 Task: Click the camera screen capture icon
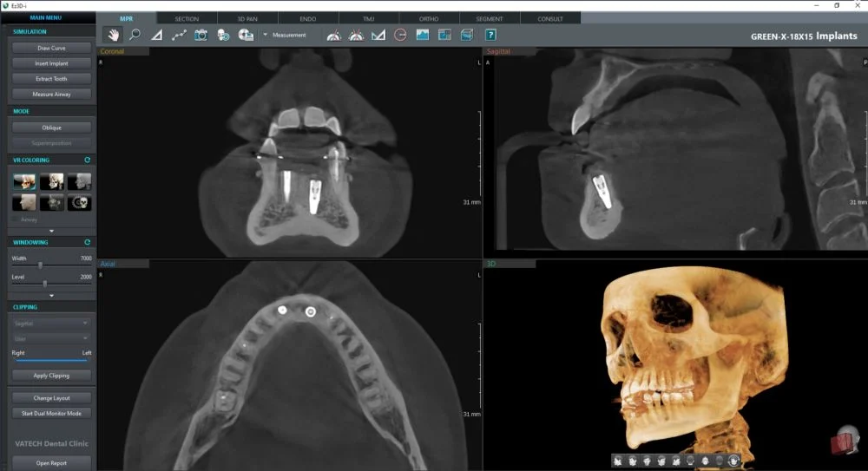point(201,35)
